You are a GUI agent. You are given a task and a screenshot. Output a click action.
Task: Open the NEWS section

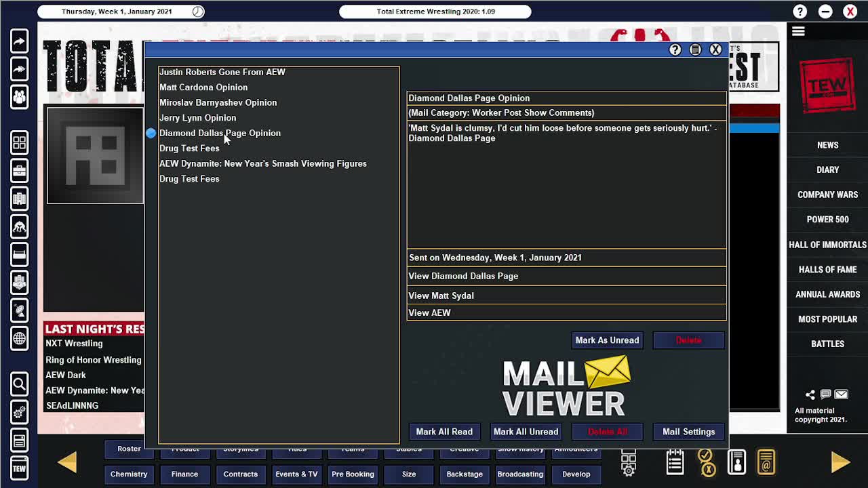pyautogui.click(x=827, y=145)
